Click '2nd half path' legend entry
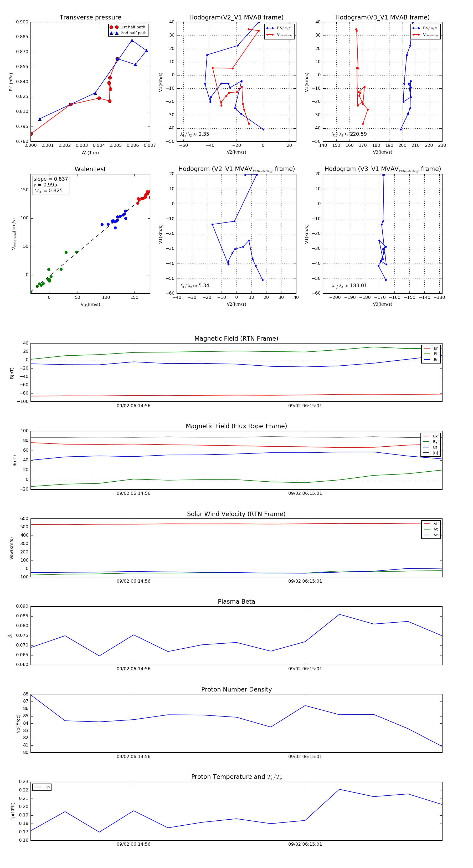 coord(128,33)
